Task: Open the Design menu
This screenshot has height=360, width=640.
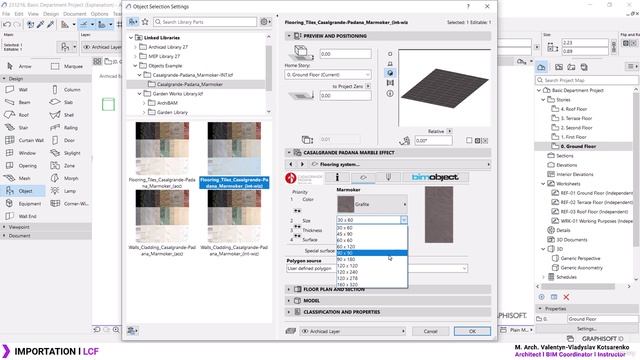Action: 51,14
